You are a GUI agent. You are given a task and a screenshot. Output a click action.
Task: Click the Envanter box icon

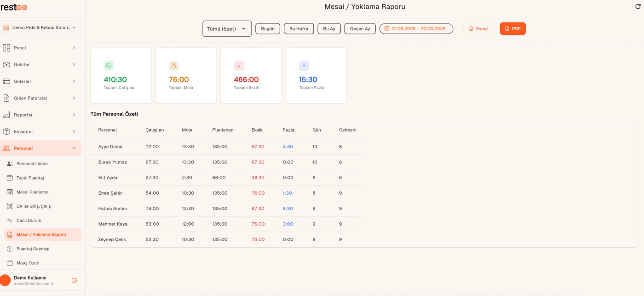tap(6, 132)
